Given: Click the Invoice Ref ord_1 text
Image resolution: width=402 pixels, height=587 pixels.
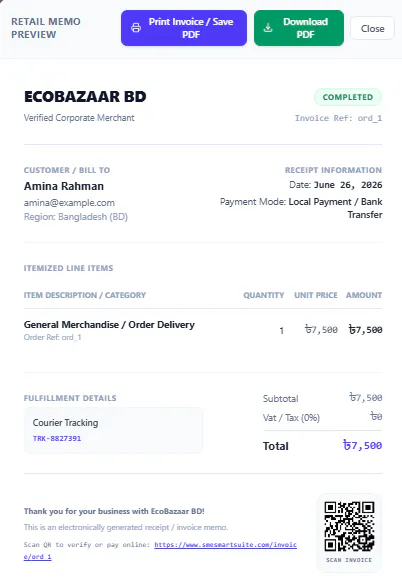Looking at the screenshot, I should [338, 118].
